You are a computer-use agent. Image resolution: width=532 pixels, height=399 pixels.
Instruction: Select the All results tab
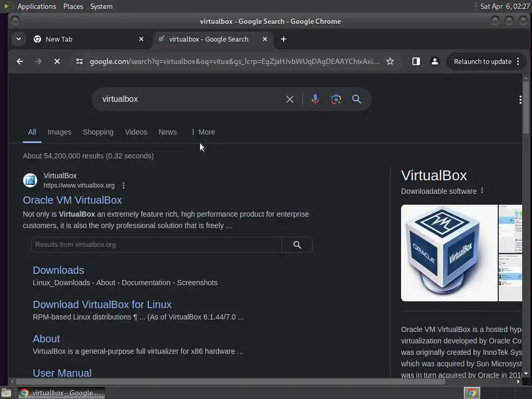click(x=32, y=132)
